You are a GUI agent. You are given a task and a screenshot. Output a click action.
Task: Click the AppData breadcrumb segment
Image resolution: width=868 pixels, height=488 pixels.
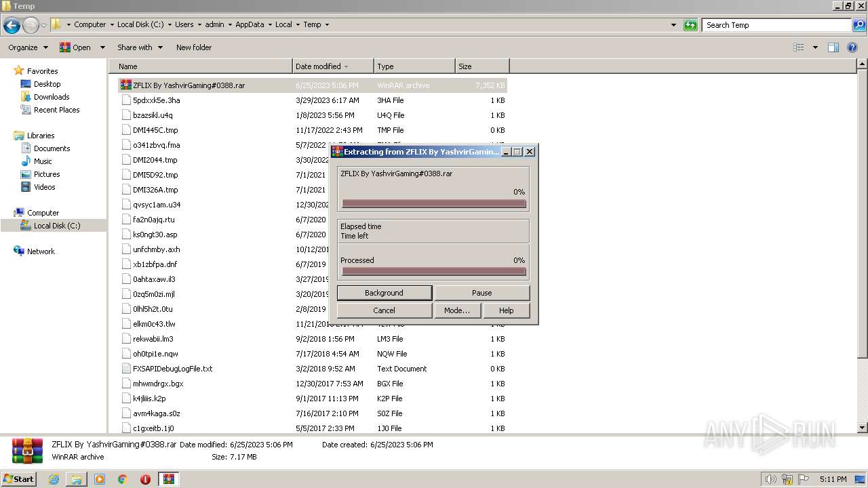pyautogui.click(x=250, y=24)
